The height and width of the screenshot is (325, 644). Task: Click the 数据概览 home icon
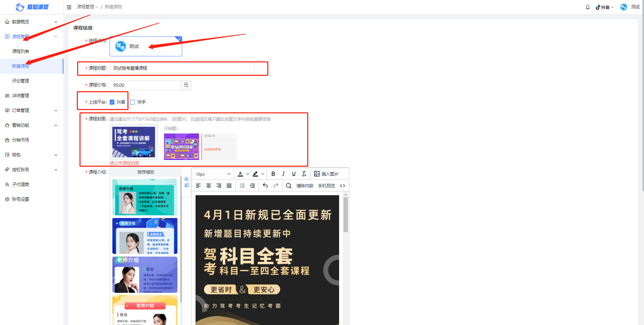tap(7, 22)
